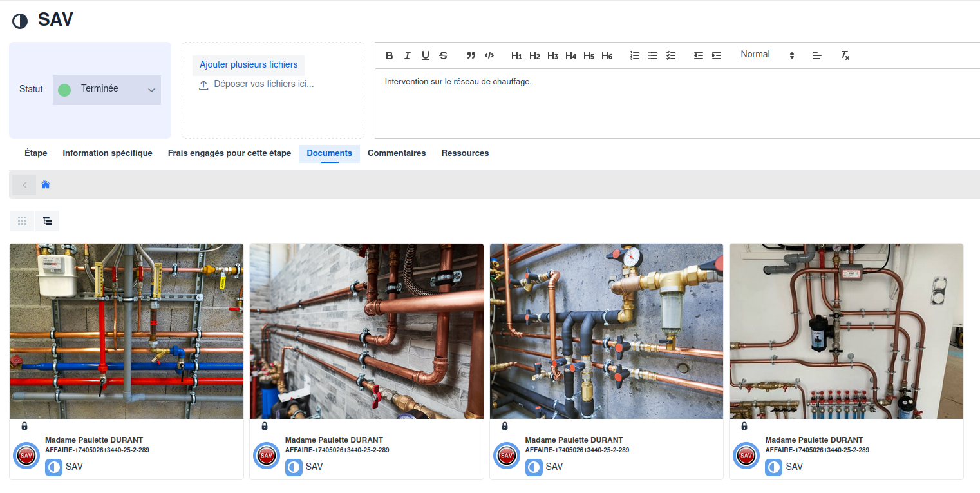Apply Heading 1 style
This screenshot has width=980, height=493.
[516, 55]
